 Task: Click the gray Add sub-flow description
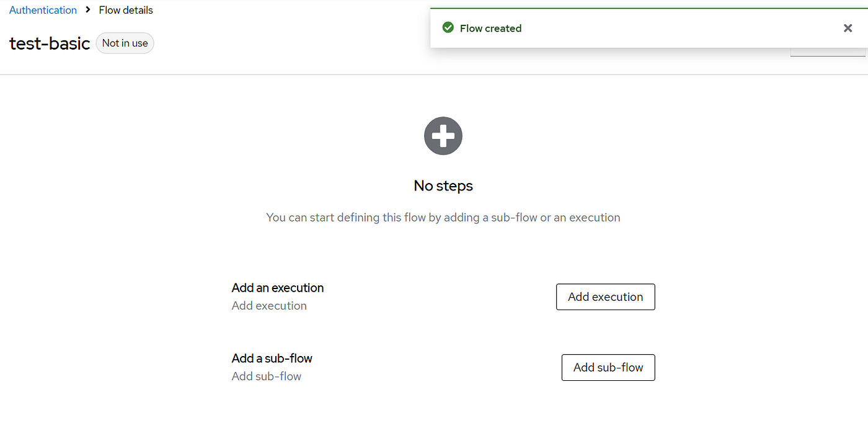click(267, 376)
